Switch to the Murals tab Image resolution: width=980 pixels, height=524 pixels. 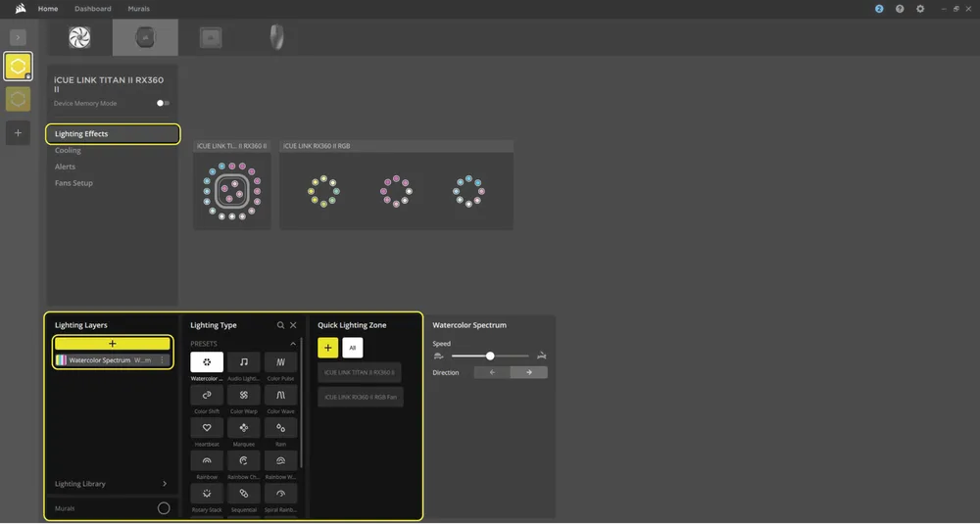tap(139, 9)
